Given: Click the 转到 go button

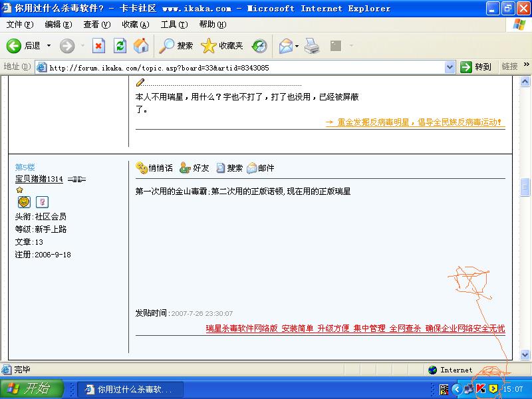Looking at the screenshot, I should [476, 67].
